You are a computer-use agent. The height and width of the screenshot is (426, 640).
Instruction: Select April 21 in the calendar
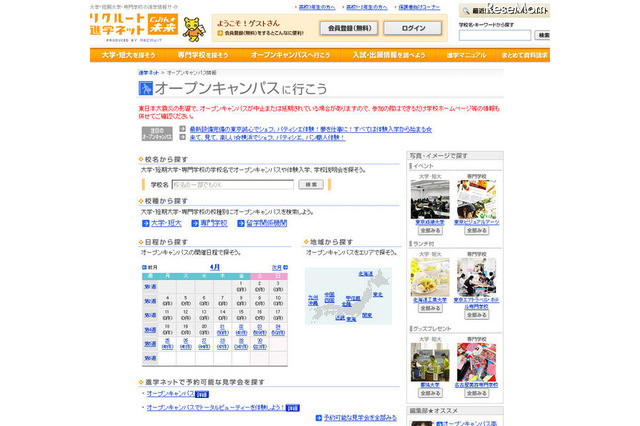tap(222, 330)
